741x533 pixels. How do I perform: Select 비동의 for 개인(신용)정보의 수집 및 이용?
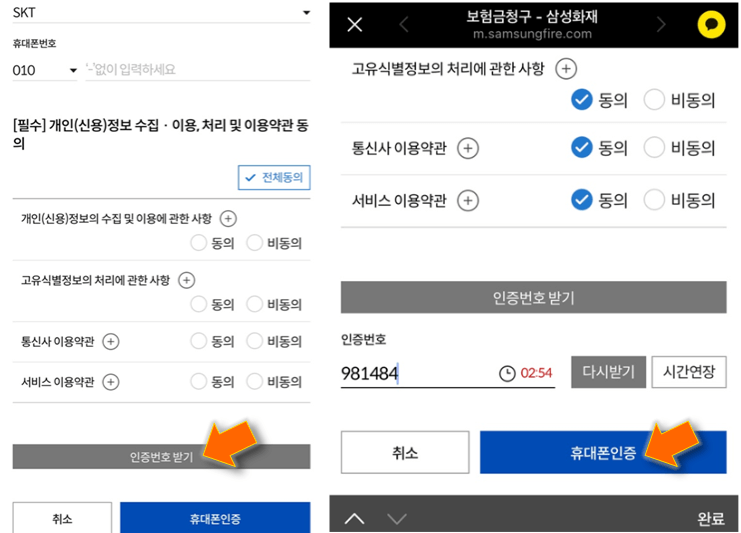pyautogui.click(x=254, y=243)
